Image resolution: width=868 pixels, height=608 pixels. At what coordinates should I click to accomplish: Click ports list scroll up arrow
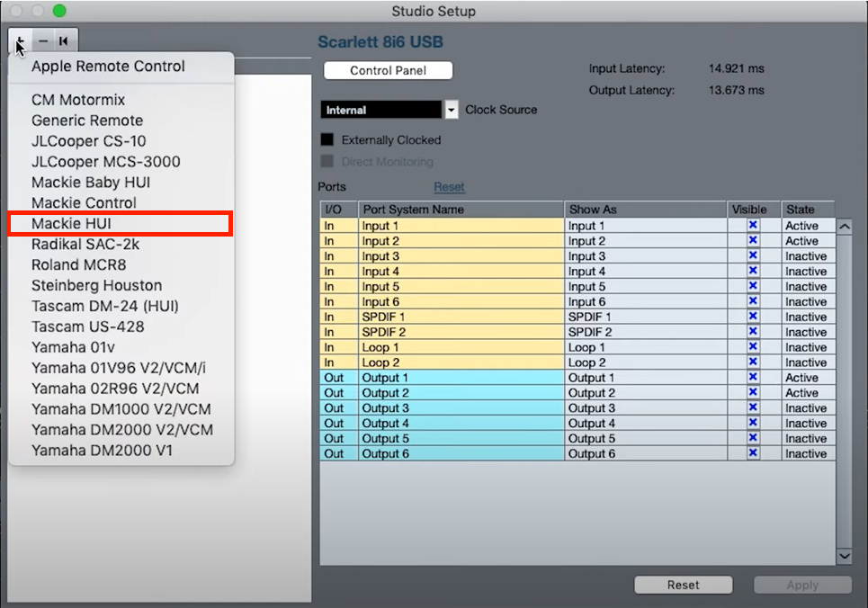[x=845, y=227]
